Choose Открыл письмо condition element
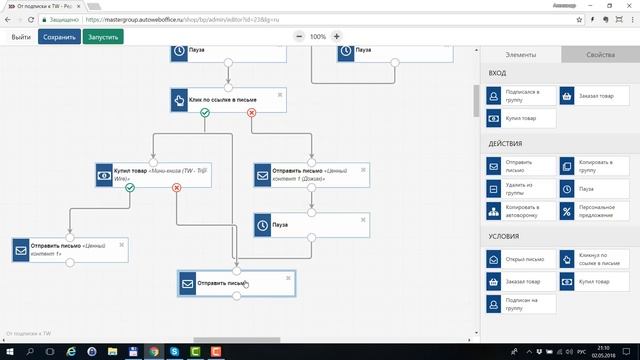Screen dimensions: 640x360 pyautogui.click(x=521, y=259)
